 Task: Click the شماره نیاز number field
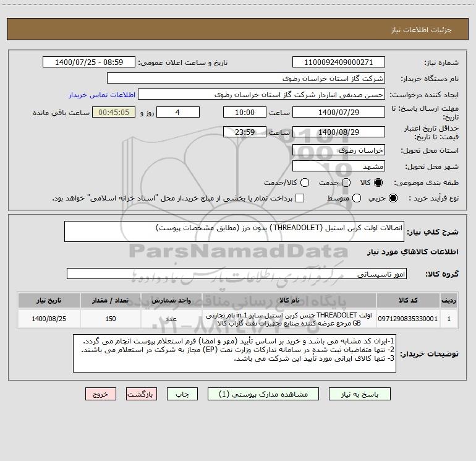[339, 62]
